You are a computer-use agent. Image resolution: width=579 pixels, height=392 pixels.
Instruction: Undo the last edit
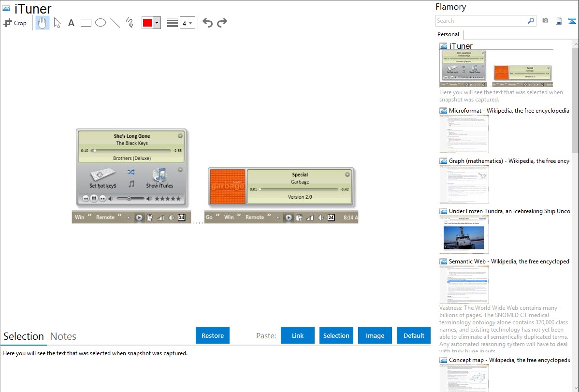point(207,23)
